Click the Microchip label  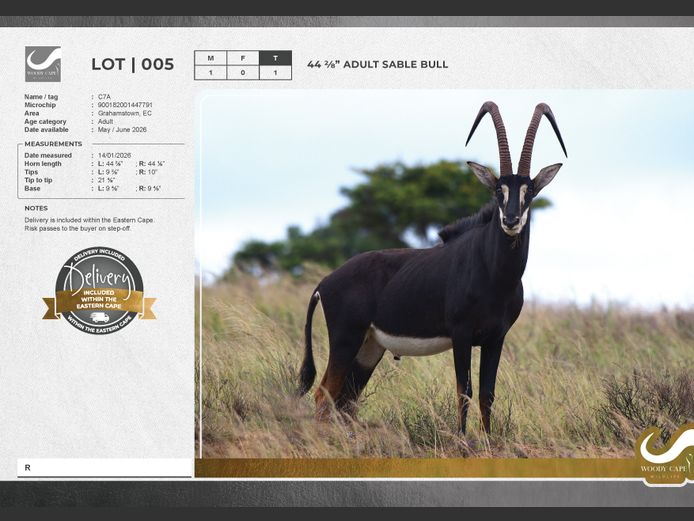click(x=40, y=105)
